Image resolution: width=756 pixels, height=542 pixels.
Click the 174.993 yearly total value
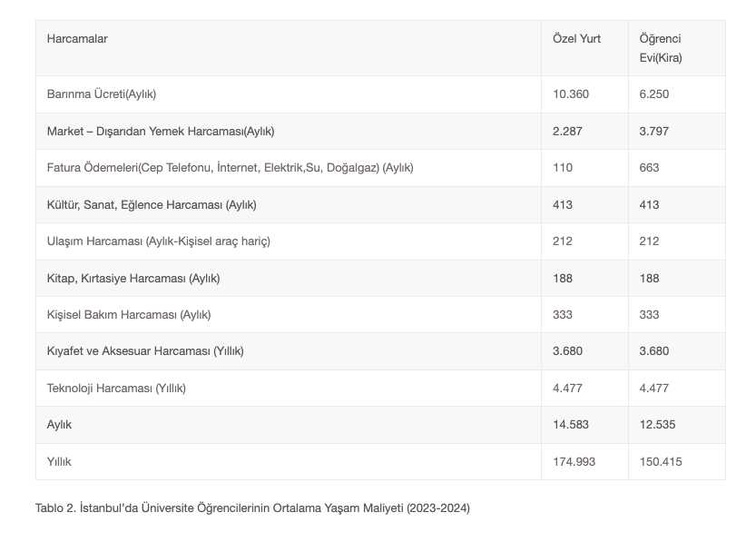click(574, 461)
